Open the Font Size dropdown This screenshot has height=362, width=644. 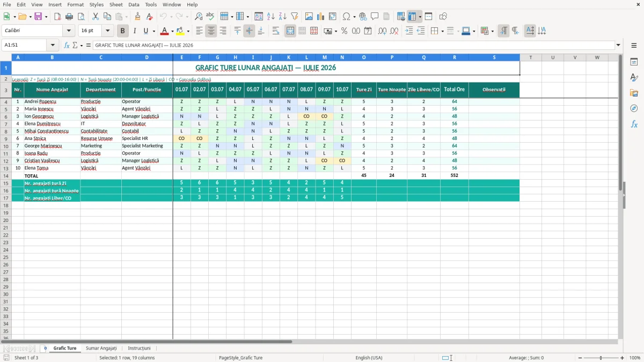coord(108,31)
